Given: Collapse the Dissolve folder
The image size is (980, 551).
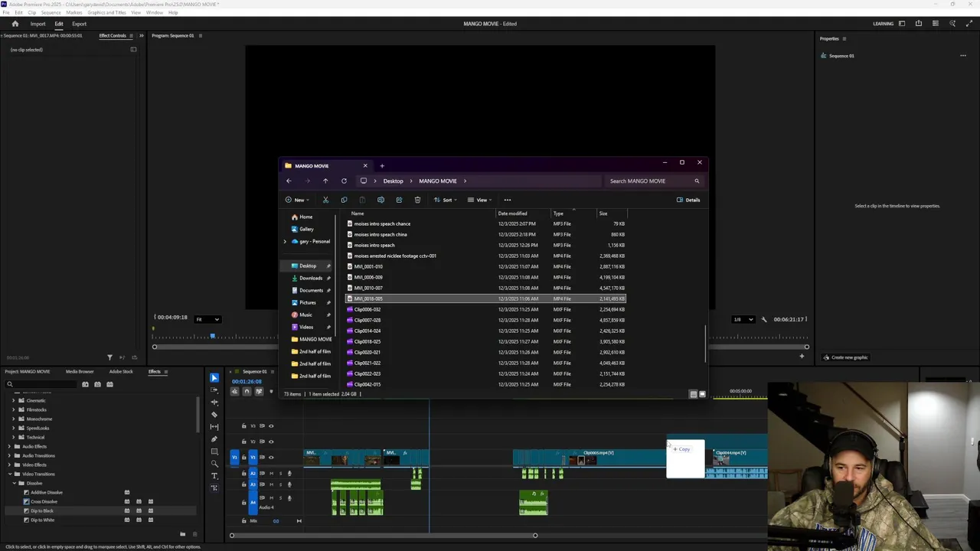Looking at the screenshot, I should click(x=13, y=484).
